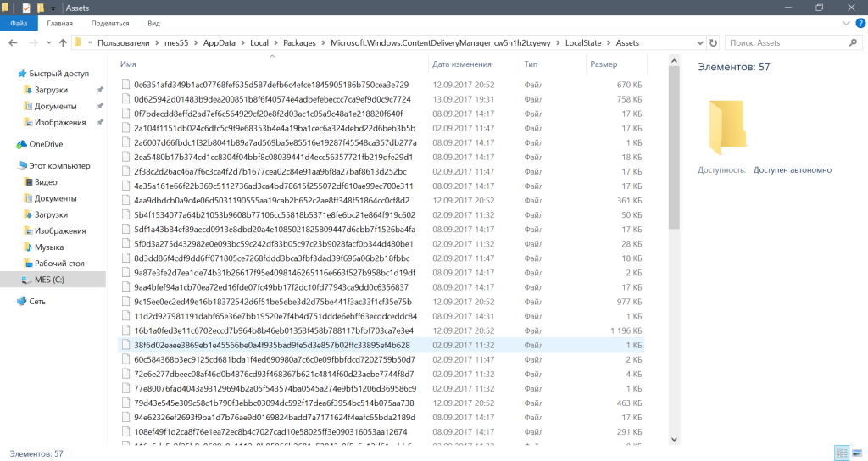Open the Файл menu tab

[x=19, y=24]
